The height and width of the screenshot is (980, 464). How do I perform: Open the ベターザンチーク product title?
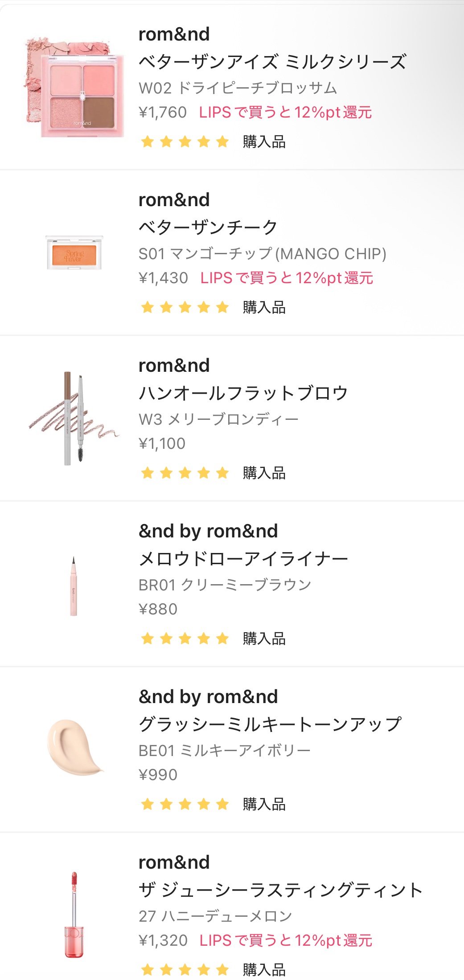click(208, 227)
